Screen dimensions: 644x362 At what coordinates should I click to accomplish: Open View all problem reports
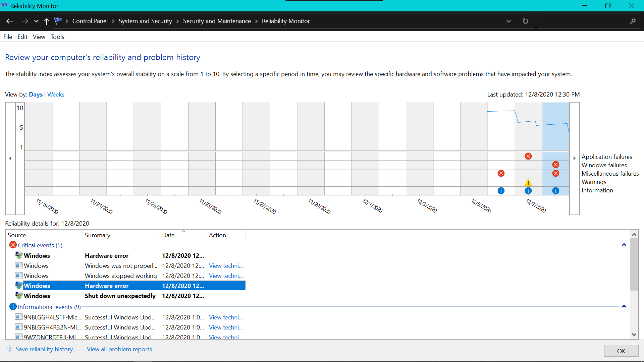tap(119, 349)
